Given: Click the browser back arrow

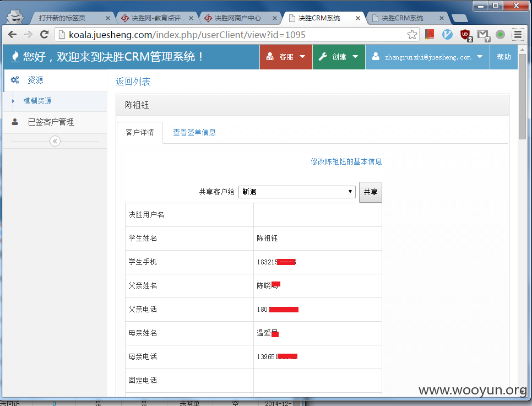Looking at the screenshot, I should coord(12,35).
